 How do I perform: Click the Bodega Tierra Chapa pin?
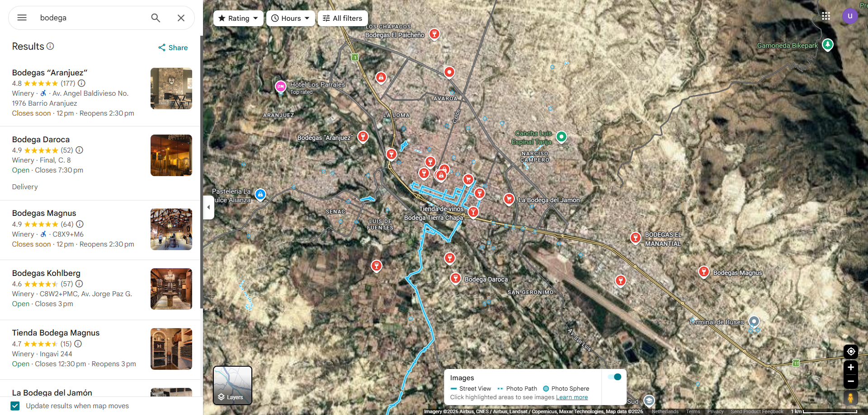473,212
